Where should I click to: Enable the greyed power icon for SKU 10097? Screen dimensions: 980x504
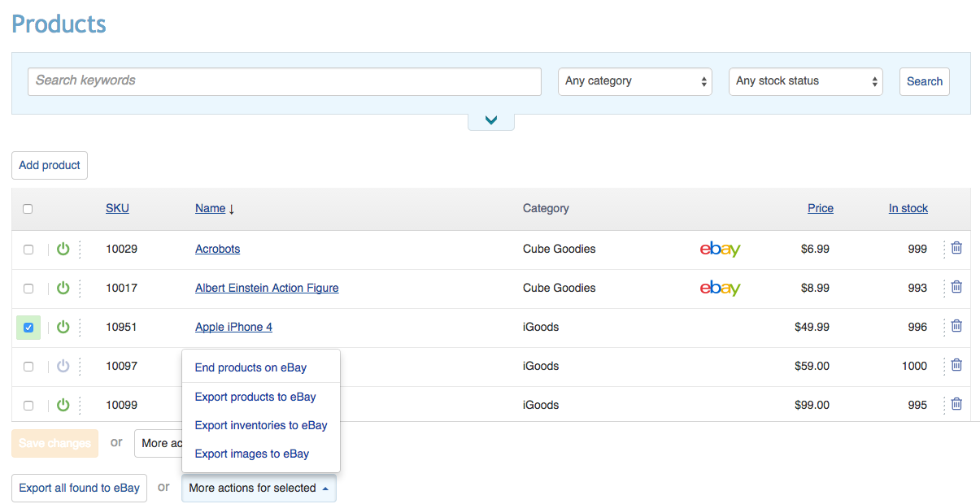63,366
